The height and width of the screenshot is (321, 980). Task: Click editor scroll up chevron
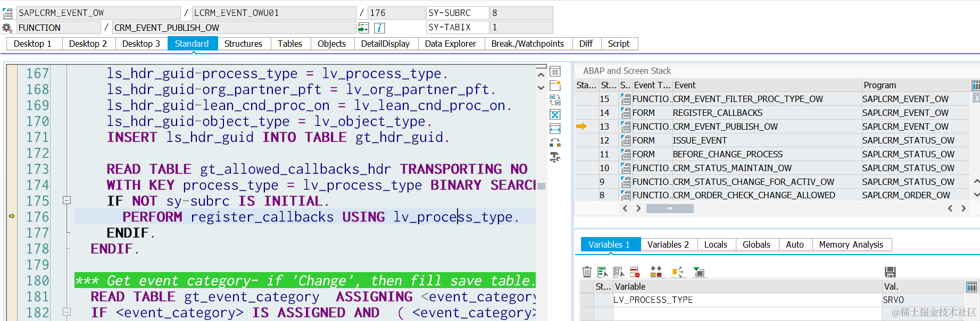coord(541,74)
